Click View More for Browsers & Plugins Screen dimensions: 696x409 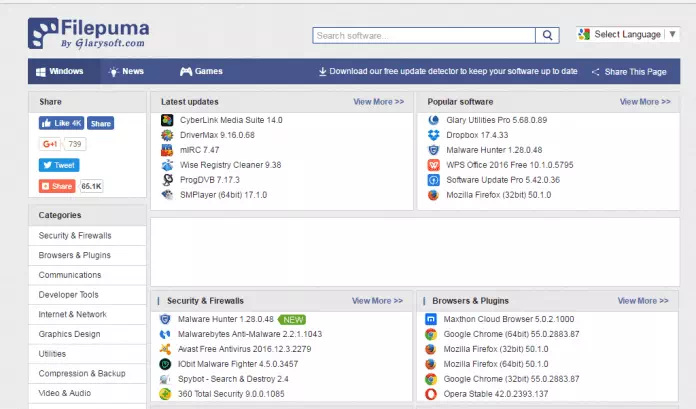643,301
